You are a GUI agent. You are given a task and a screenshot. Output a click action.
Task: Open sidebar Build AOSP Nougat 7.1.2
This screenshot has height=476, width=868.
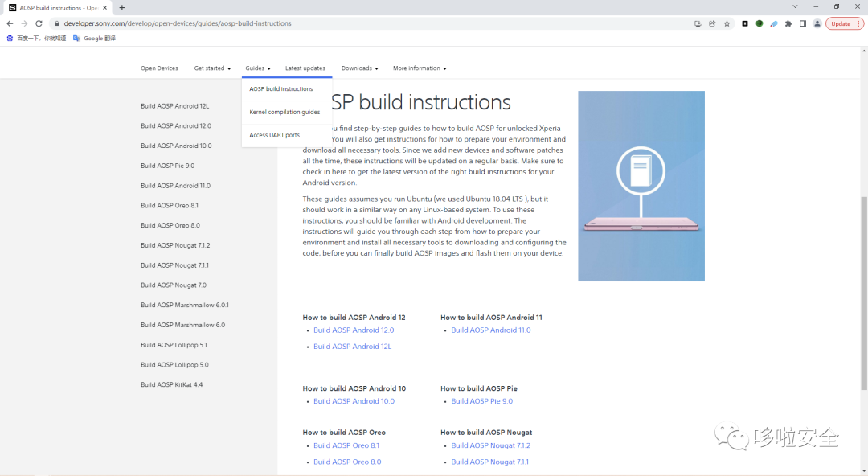tap(175, 245)
